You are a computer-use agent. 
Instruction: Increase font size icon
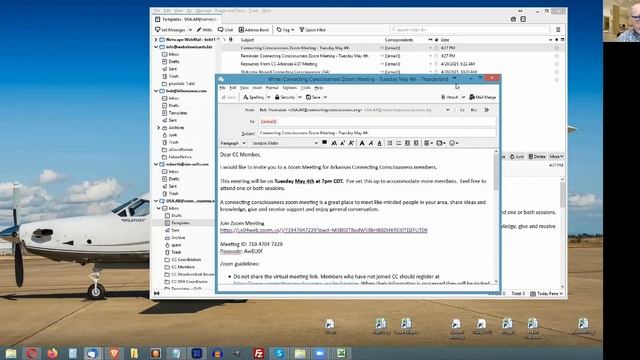(x=342, y=143)
